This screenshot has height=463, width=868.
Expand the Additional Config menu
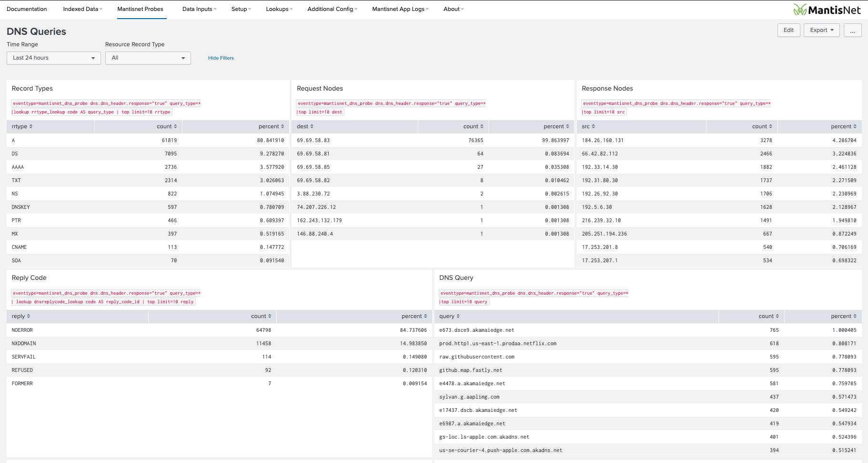tap(332, 9)
